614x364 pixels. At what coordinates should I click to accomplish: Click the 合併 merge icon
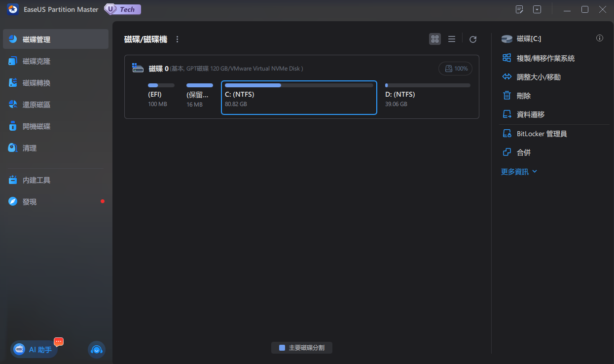click(506, 152)
